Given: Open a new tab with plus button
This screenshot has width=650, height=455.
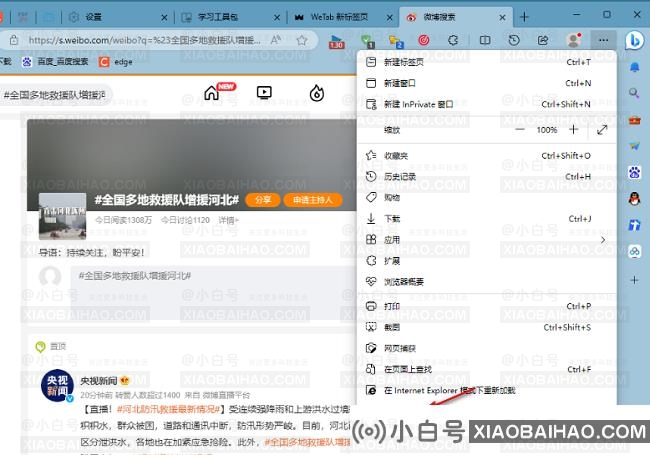Looking at the screenshot, I should (x=524, y=17).
